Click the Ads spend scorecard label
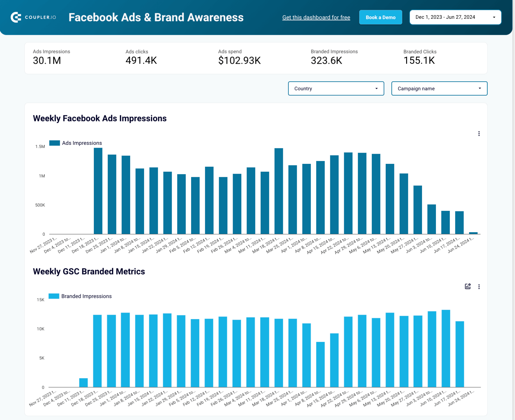Image resolution: width=515 pixels, height=420 pixels. (x=230, y=52)
